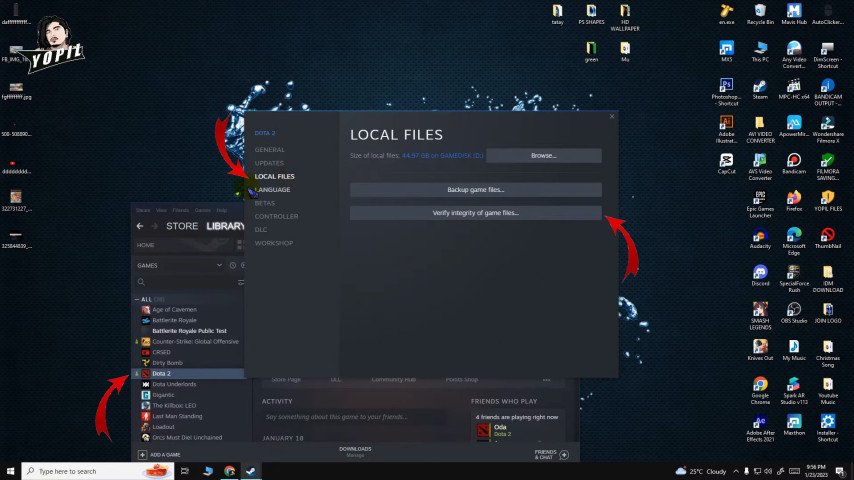Select the Discord desktop icon
Image resolution: width=854 pixels, height=480 pixels.
[x=760, y=276]
